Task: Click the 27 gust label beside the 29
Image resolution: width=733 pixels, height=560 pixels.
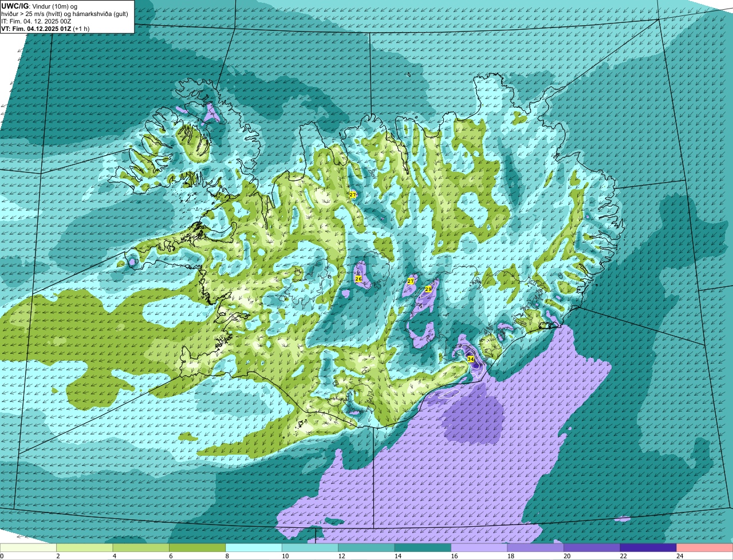Action: (411, 281)
